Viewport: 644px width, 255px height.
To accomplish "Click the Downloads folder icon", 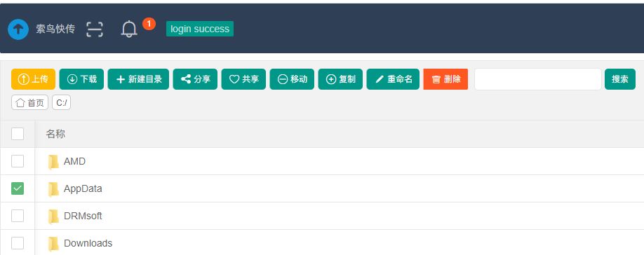I will pos(53,244).
